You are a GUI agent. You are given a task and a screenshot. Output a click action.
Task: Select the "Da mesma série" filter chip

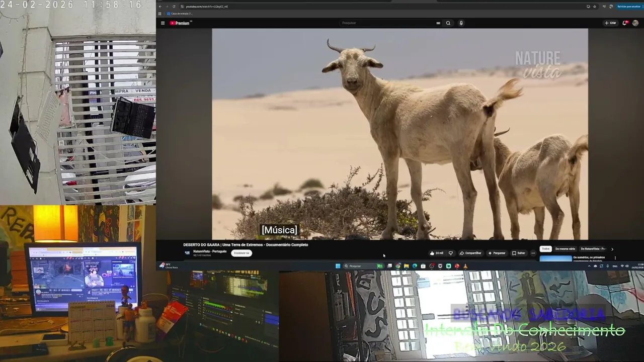click(x=565, y=249)
